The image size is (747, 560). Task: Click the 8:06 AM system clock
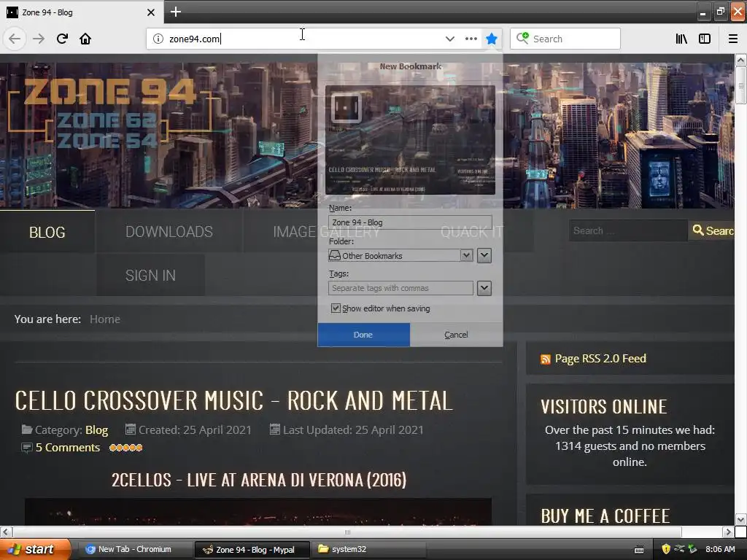[720, 549]
